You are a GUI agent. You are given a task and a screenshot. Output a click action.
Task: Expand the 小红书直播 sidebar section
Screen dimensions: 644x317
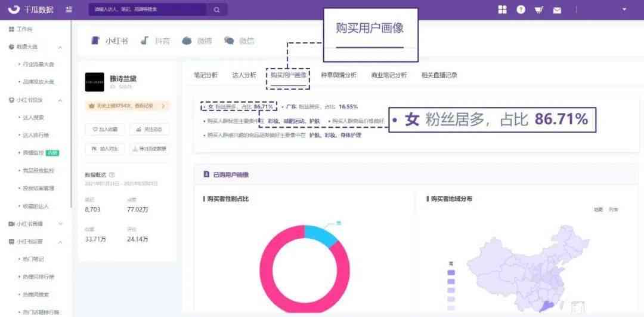coord(60,224)
